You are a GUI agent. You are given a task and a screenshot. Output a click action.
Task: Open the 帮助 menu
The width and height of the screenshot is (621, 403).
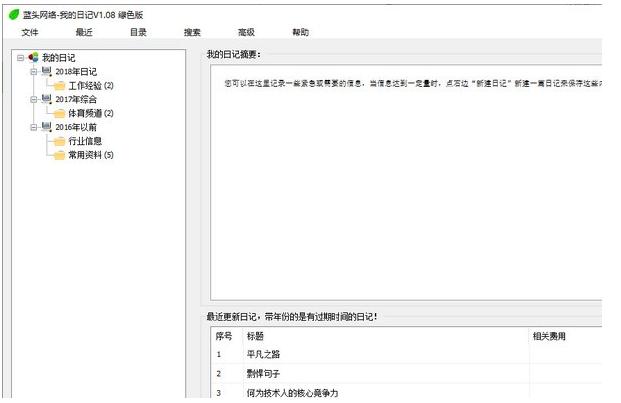point(300,32)
